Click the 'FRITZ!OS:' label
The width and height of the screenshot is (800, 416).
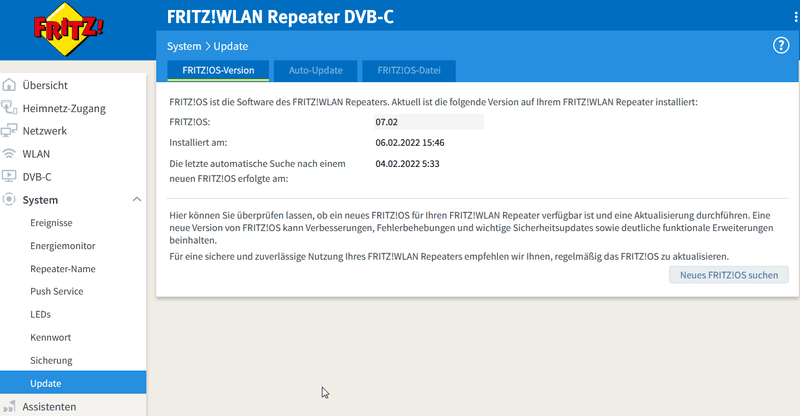(x=189, y=122)
